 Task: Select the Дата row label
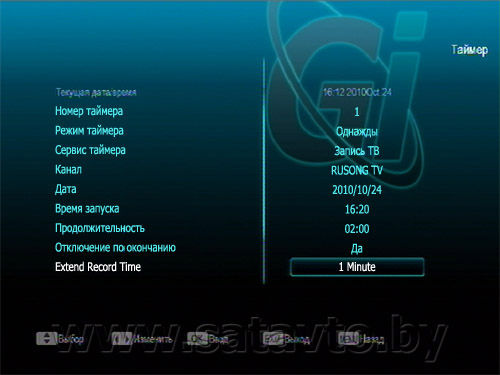click(66, 189)
